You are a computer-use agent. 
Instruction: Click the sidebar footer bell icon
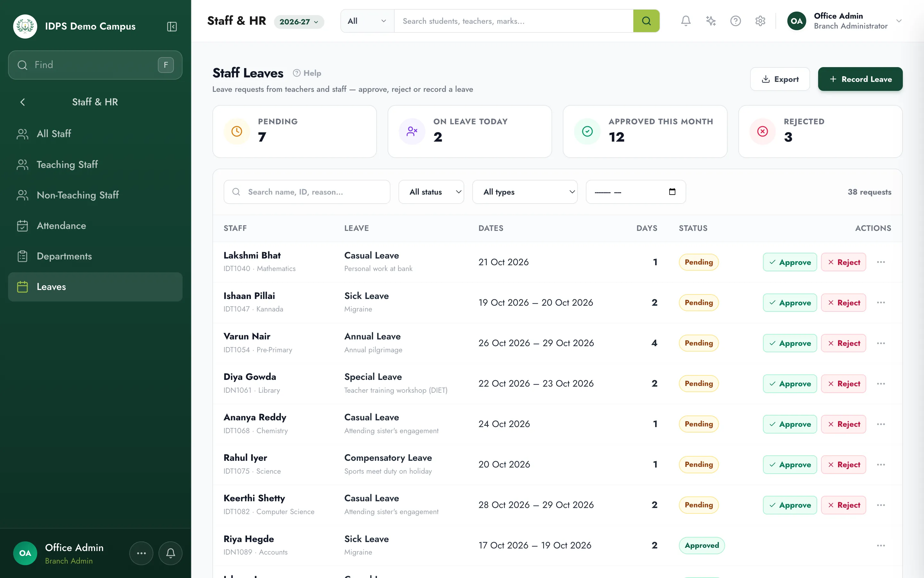[x=170, y=553]
